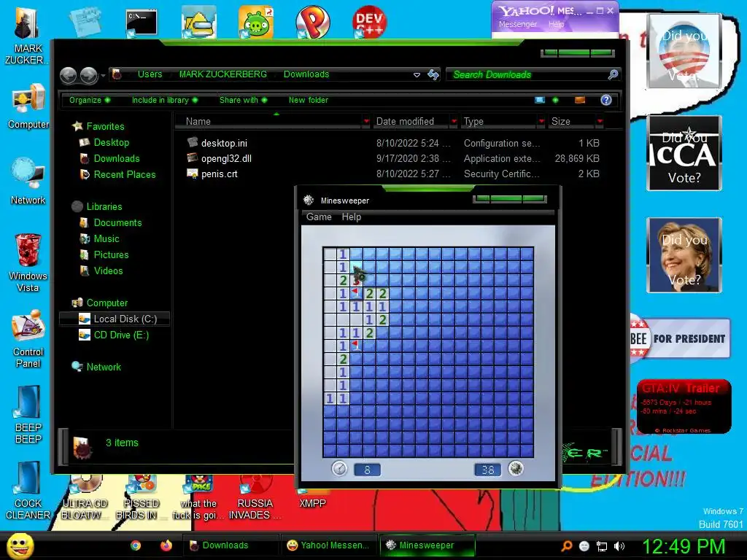Viewport: 747px width, 560px height.
Task: Open the Minesweeper Help menu
Action: pyautogui.click(x=352, y=217)
